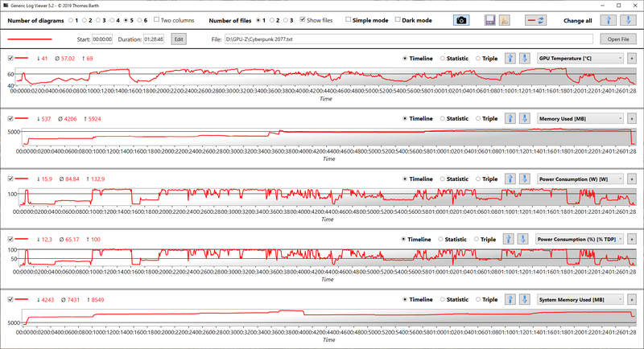644x349 pixels.
Task: Uncheck GPU Temperature series checkbox
Action: pyautogui.click(x=10, y=58)
